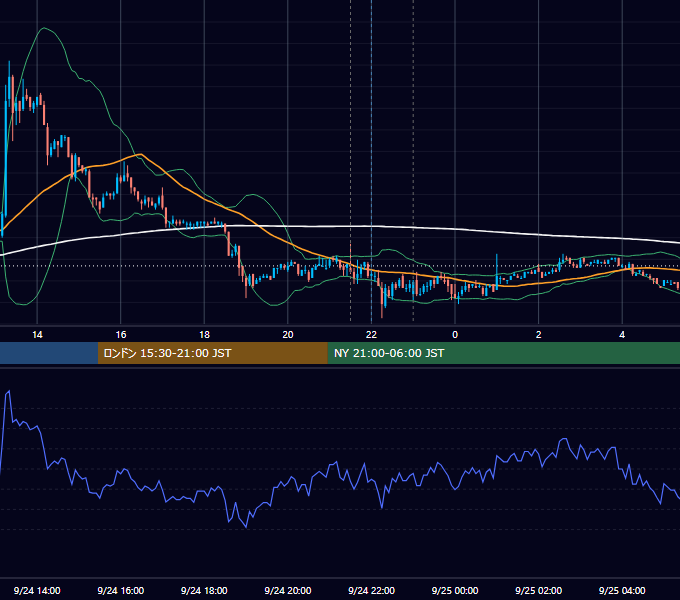
Task: Click the 9/24 22:00 date label
Action: coord(371,590)
